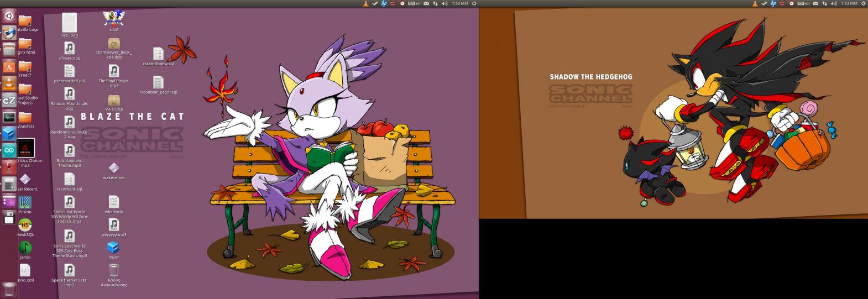
Task: Open alarm clock indicator above Blaze wallpaper
Action: point(402,3)
